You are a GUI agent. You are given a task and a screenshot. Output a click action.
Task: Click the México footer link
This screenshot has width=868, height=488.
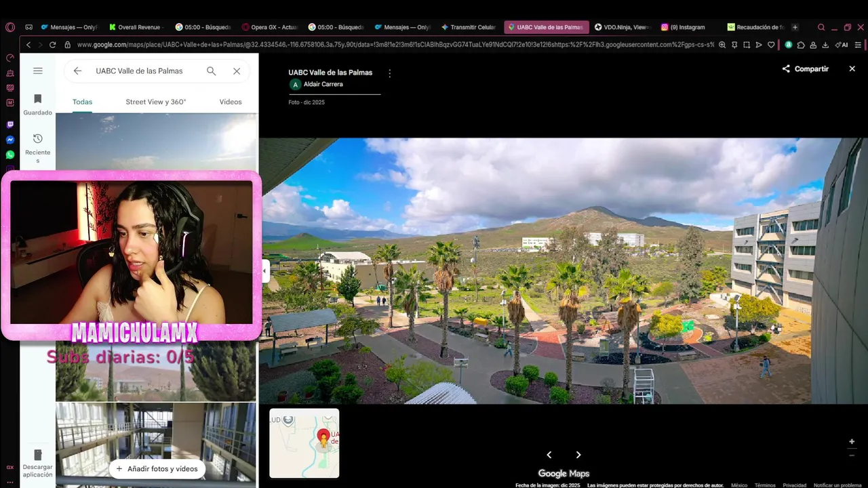[x=739, y=485]
